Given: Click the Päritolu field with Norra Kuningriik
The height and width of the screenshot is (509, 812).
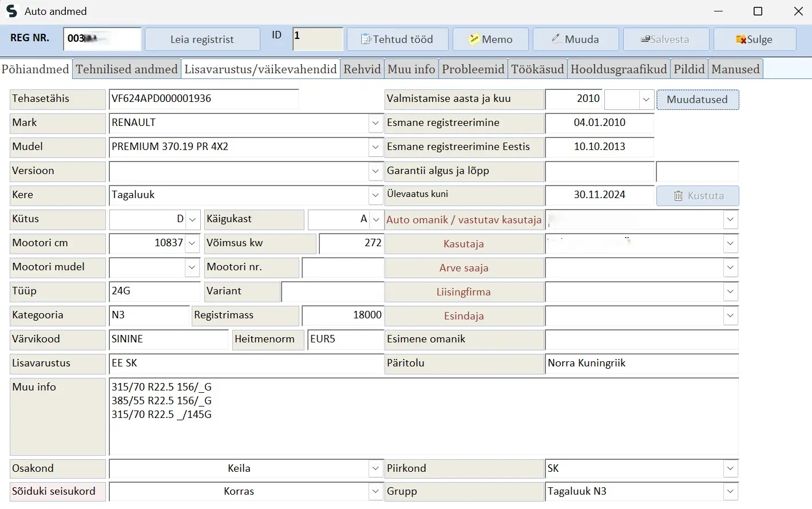Looking at the screenshot, I should coord(642,364).
